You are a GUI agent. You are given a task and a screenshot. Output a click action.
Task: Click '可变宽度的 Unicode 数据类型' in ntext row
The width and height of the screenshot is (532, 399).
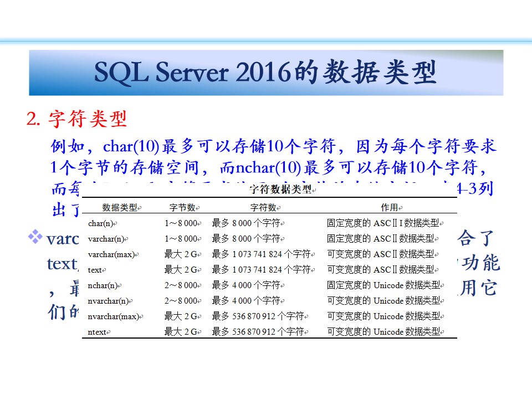click(x=383, y=332)
